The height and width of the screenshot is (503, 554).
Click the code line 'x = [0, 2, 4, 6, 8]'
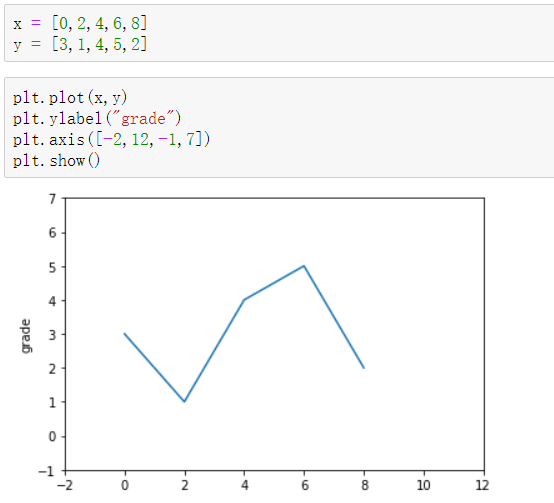tap(80, 24)
